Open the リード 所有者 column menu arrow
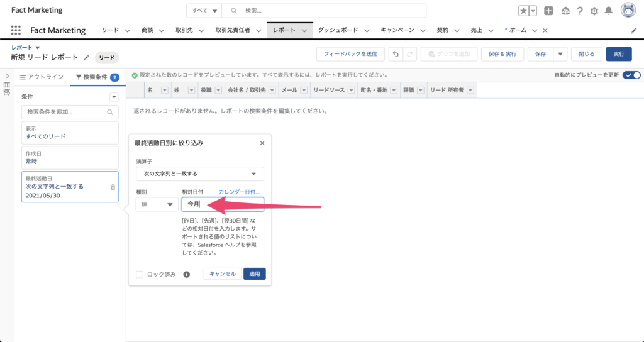The height and width of the screenshot is (342, 644). [470, 91]
